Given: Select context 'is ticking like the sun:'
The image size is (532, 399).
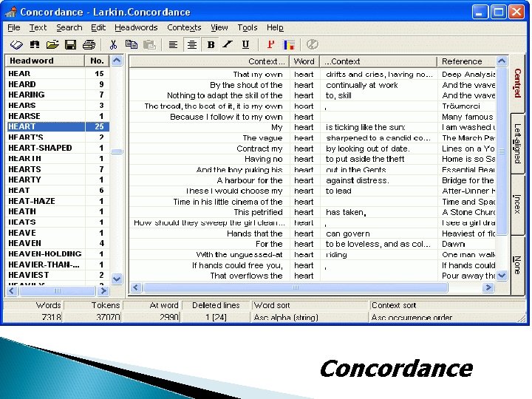Looking at the screenshot, I should [366, 128].
